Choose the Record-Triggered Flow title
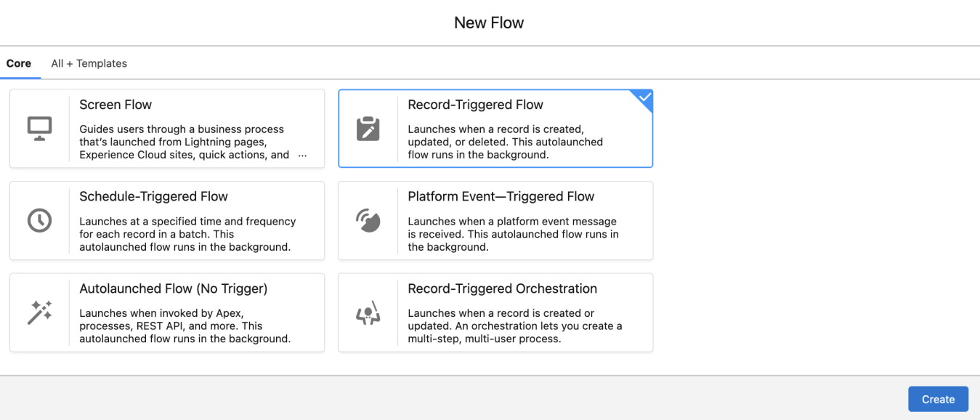980x420 pixels. point(476,105)
